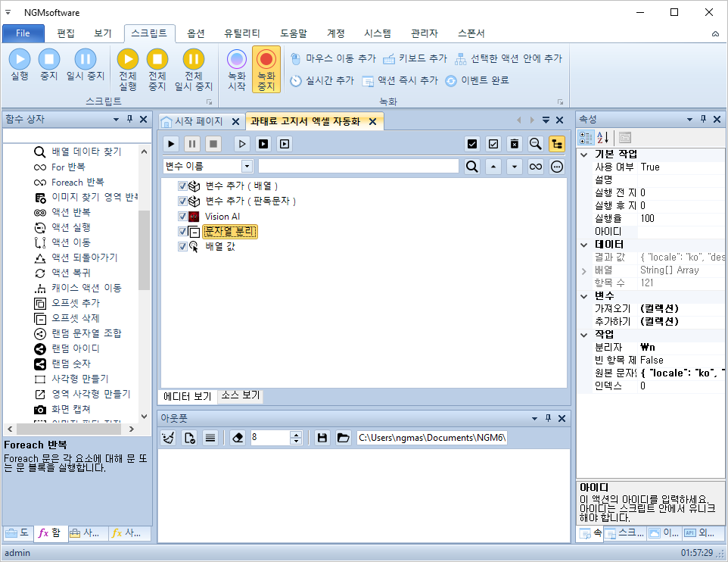Collapse the 데이터 property group
The height and width of the screenshot is (562, 728).
[x=584, y=245]
